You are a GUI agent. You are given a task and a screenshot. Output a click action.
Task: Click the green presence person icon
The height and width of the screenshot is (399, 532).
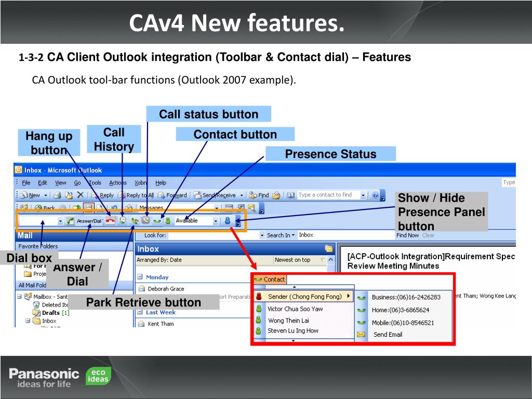point(168,220)
